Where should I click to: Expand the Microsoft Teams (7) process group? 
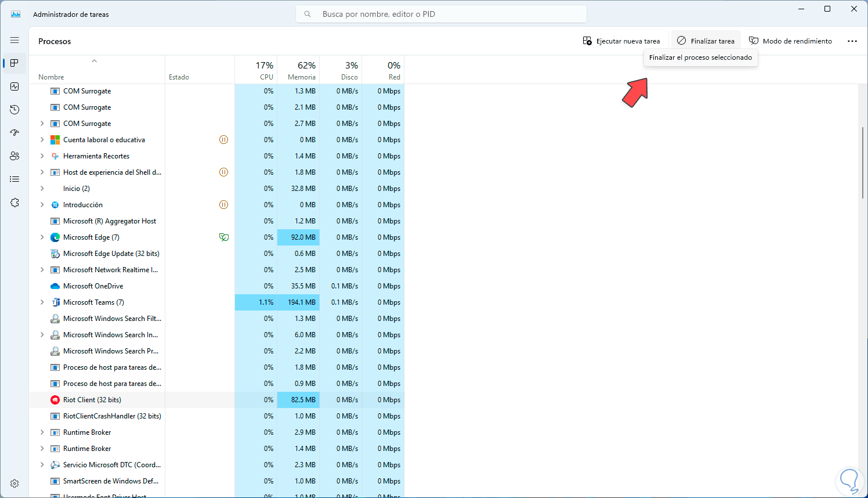click(42, 302)
